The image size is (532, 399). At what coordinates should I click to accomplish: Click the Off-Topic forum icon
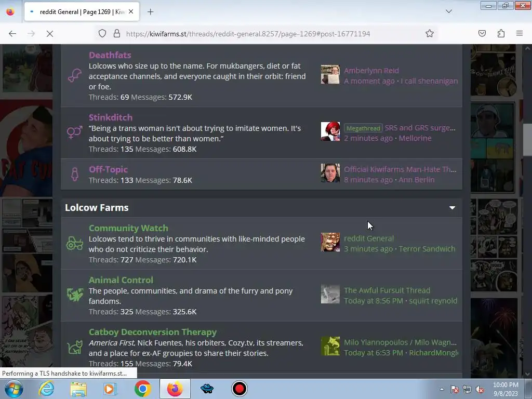[x=75, y=175]
